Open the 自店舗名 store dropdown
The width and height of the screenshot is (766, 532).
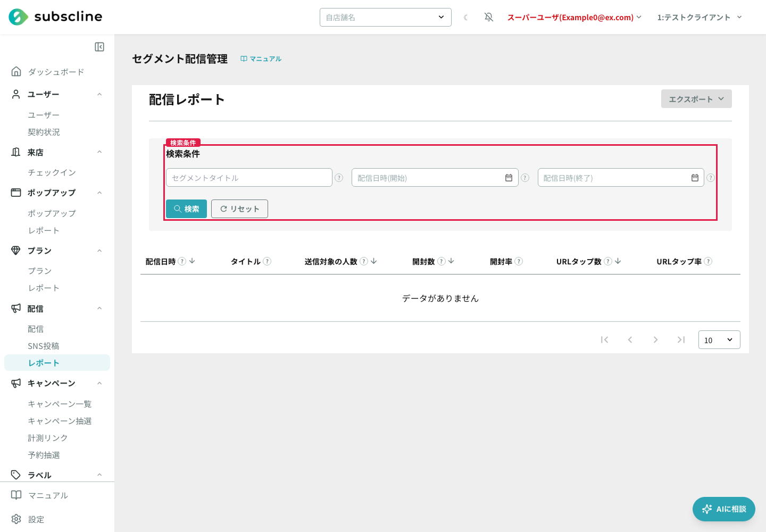[386, 18]
